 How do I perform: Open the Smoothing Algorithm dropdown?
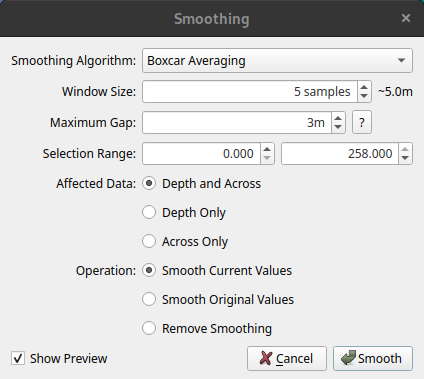277,61
